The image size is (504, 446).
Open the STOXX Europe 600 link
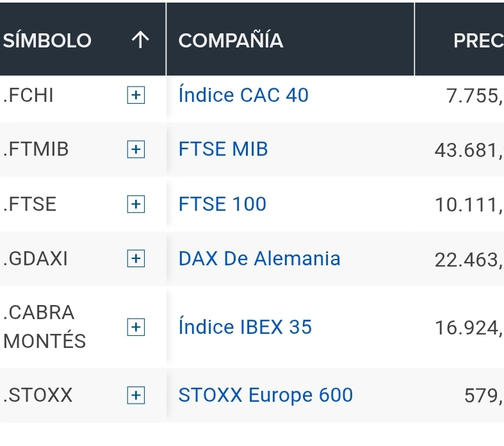[x=266, y=395]
